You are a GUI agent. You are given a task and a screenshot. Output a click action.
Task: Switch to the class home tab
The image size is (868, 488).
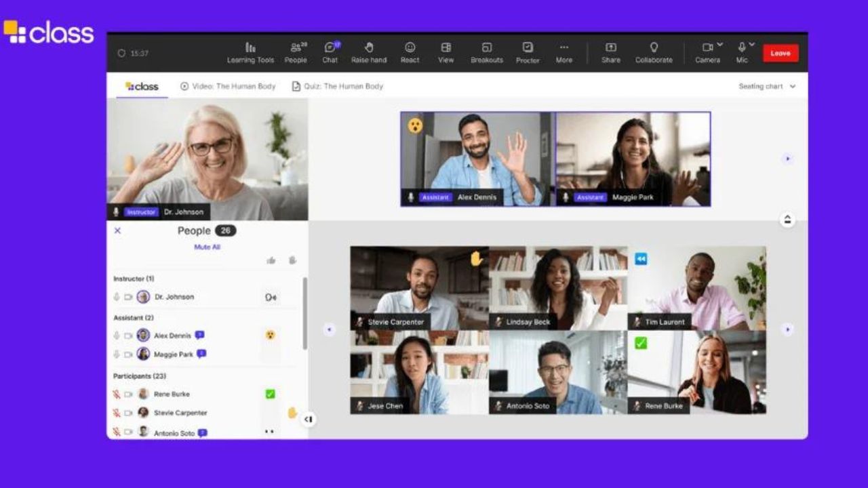[142, 86]
